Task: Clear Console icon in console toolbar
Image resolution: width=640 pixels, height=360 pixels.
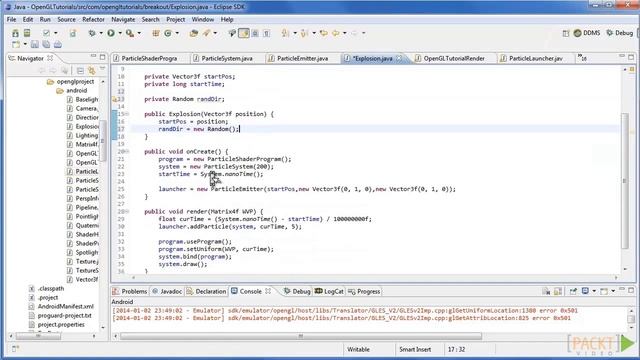Action: (546, 291)
